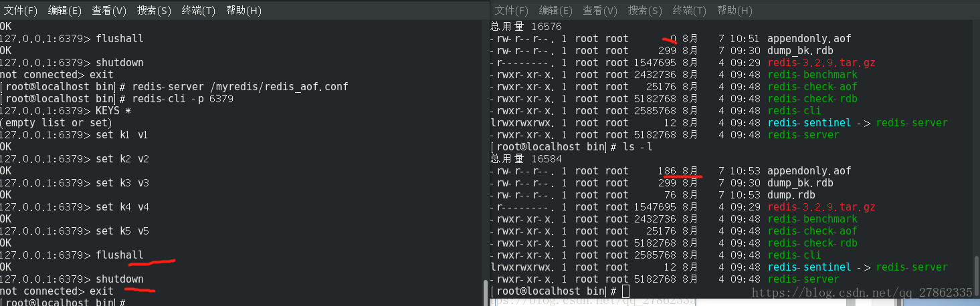Click the set k2 v2 line
This screenshot has width=980, height=306.
point(74,159)
